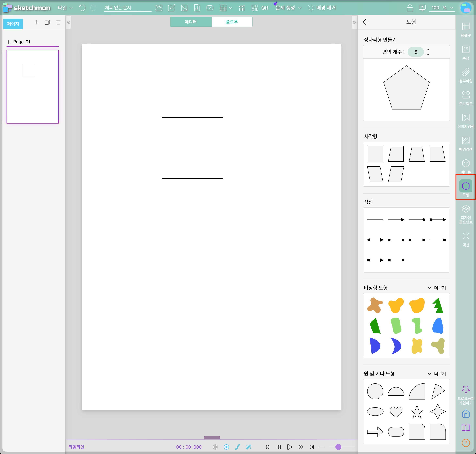
Task: Open the 템플릿 sidebar panel
Action: tap(466, 30)
